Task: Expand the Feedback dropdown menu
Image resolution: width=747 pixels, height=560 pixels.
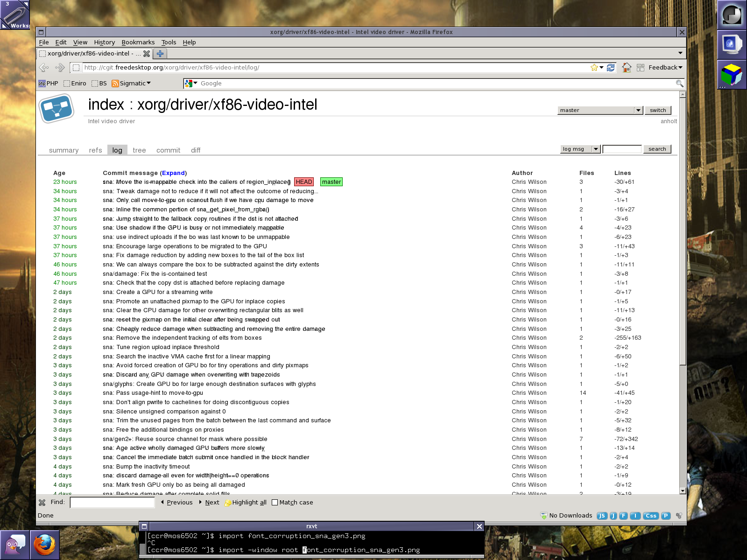Action: (665, 68)
